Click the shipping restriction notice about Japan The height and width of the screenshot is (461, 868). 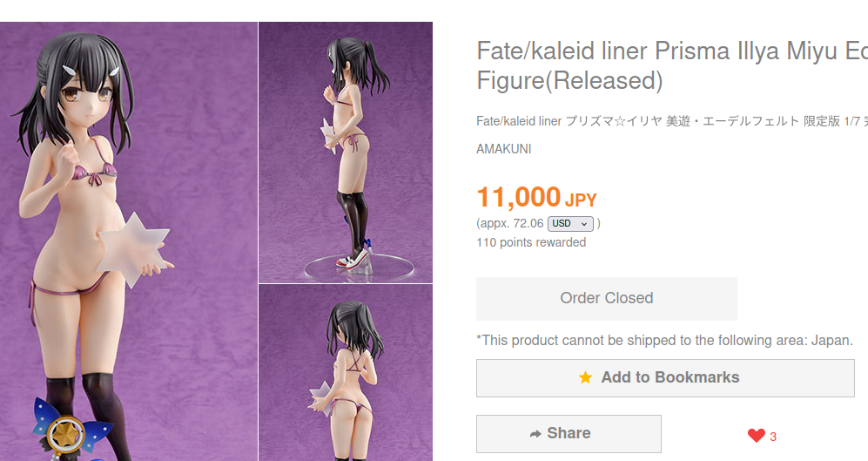pos(665,340)
